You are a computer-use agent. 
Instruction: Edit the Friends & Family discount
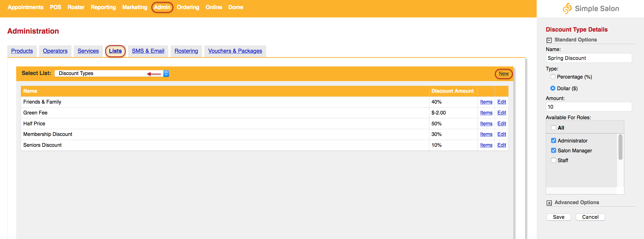pyautogui.click(x=502, y=102)
